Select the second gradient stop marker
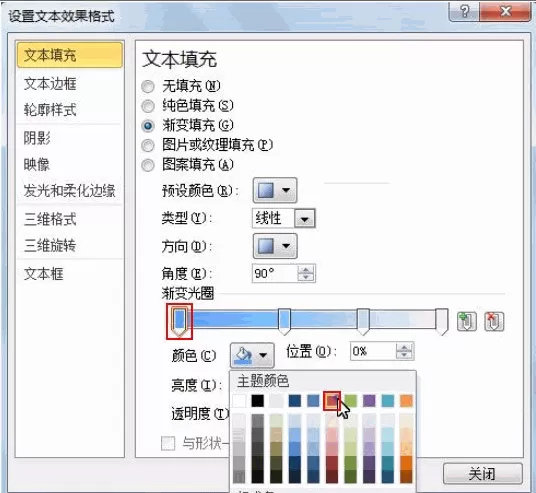 284,321
